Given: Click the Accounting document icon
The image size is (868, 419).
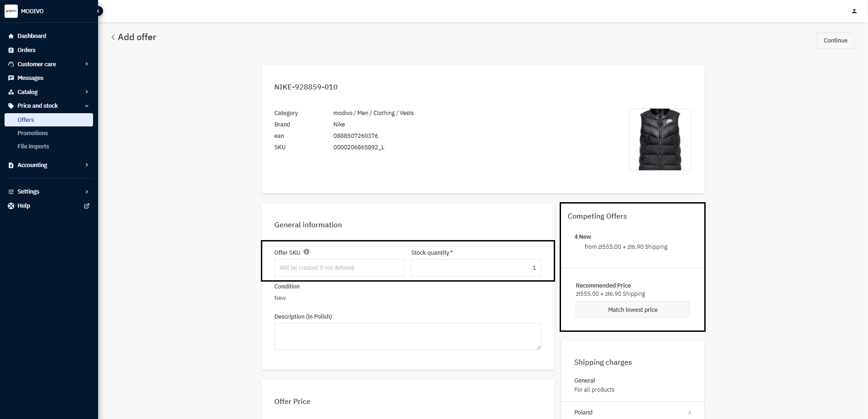Looking at the screenshot, I should tap(11, 165).
